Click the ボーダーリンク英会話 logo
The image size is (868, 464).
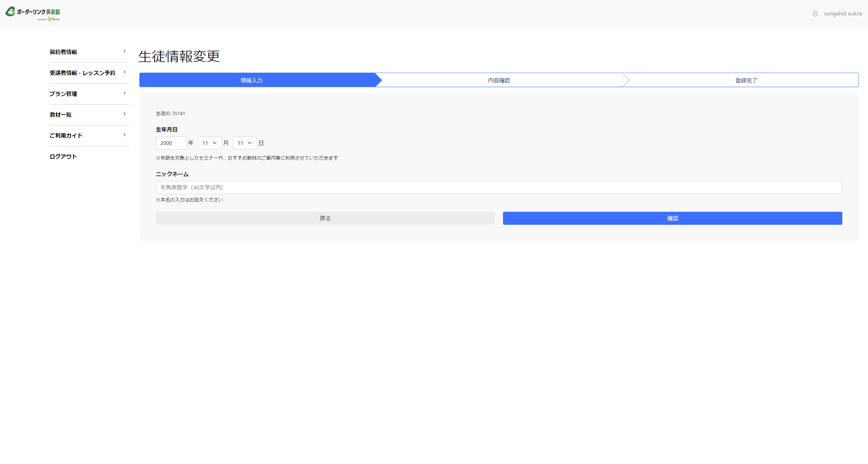(33, 13)
